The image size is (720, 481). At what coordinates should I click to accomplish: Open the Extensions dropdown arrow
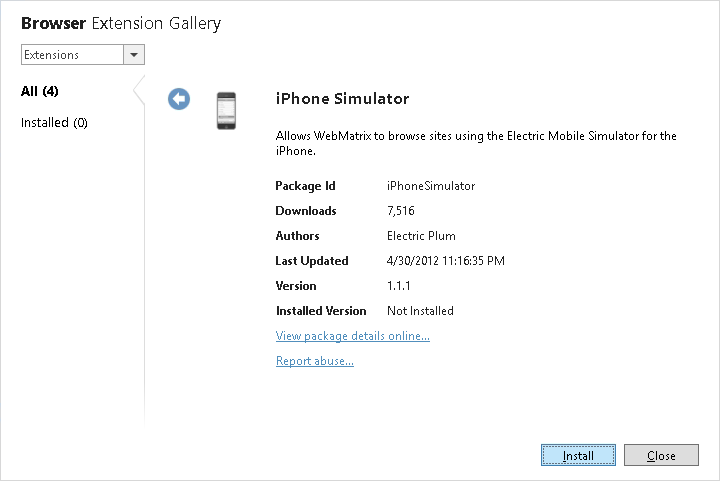pos(134,55)
